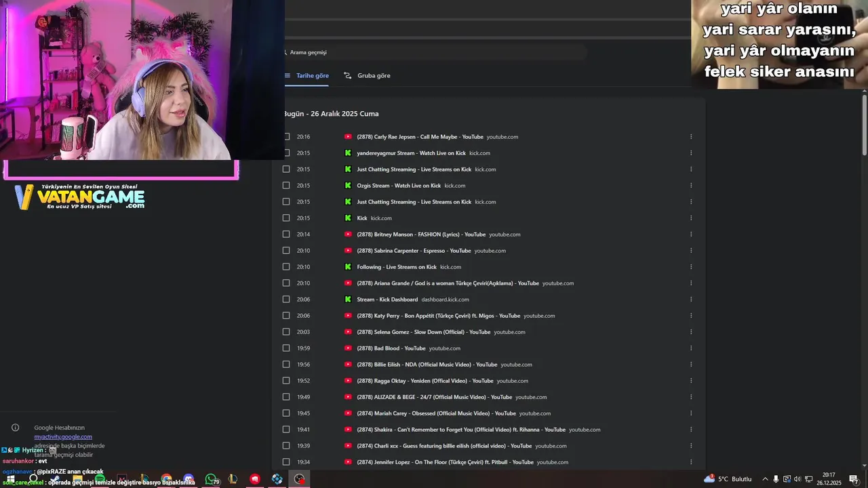
Task: Click YouTube favicon of Mariah Carey Obsessed entry
Action: 348,413
